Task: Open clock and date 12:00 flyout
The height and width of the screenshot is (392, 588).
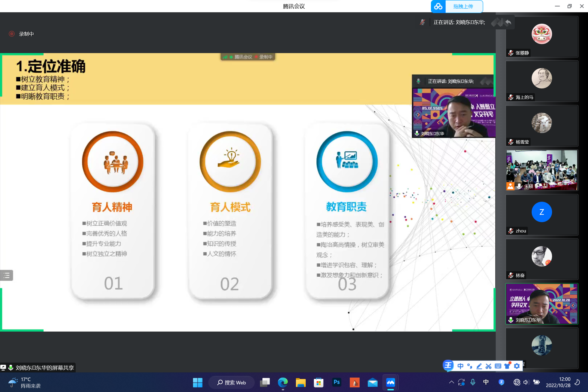Action: click(558, 382)
